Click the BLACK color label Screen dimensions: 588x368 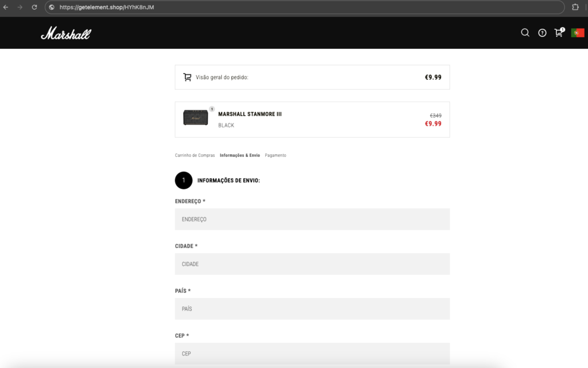click(x=226, y=125)
